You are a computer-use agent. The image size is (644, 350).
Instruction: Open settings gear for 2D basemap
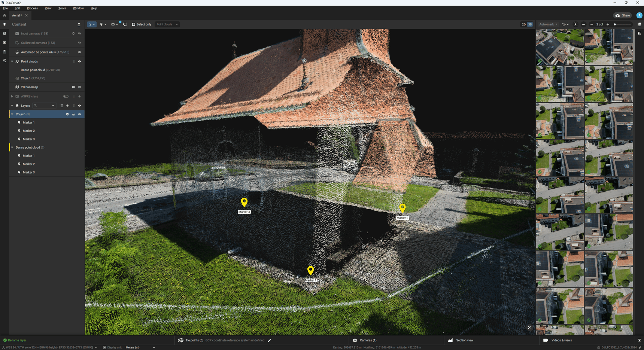coord(73,87)
